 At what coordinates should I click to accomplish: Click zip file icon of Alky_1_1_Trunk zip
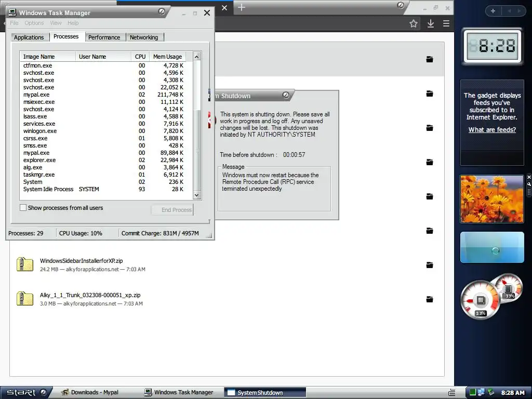click(x=25, y=299)
